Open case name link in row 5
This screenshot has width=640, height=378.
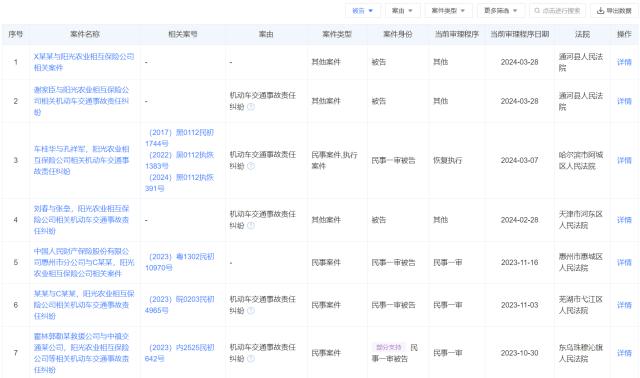click(x=84, y=262)
